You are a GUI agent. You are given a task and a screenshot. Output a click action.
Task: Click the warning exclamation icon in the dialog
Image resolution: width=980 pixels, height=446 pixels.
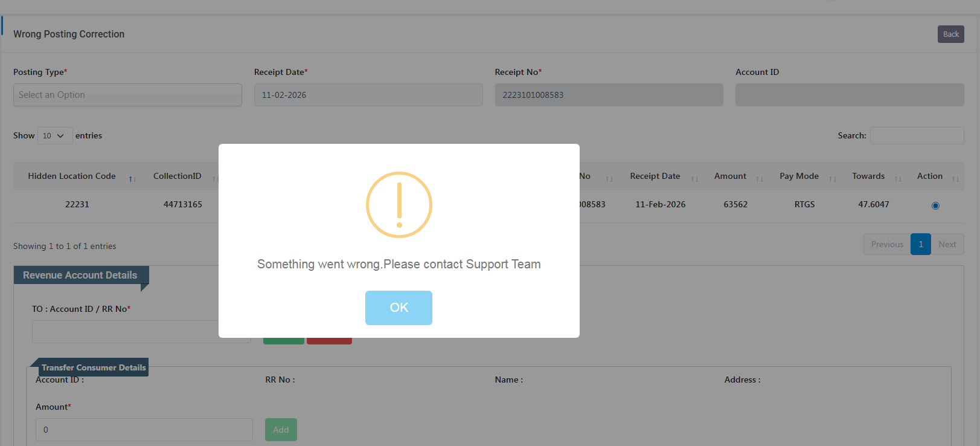tap(399, 205)
